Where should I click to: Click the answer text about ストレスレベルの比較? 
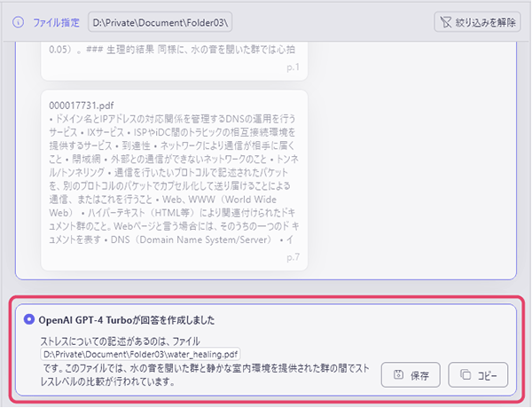coord(205,375)
